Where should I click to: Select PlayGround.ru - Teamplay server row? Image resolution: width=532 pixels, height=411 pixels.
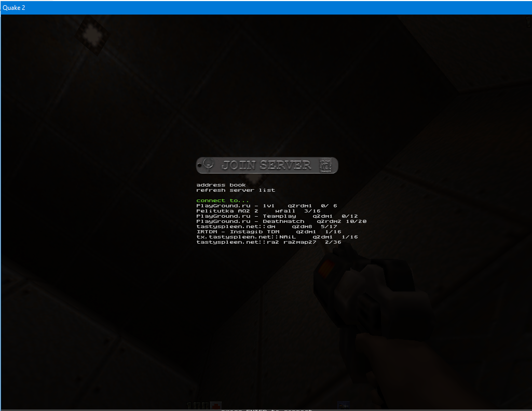coord(277,216)
